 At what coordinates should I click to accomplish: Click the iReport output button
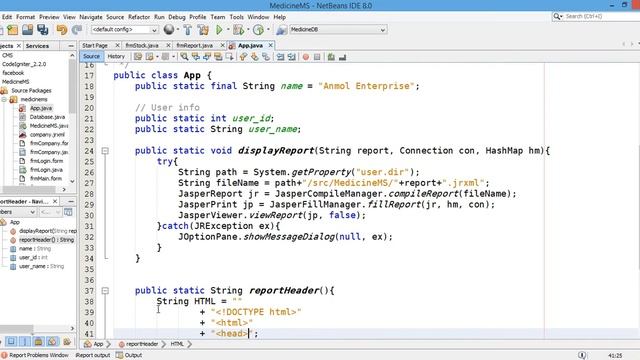tap(93, 355)
